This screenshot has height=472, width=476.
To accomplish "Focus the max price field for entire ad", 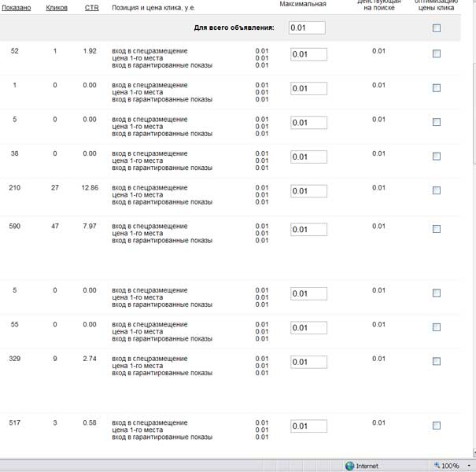I will 307,28.
